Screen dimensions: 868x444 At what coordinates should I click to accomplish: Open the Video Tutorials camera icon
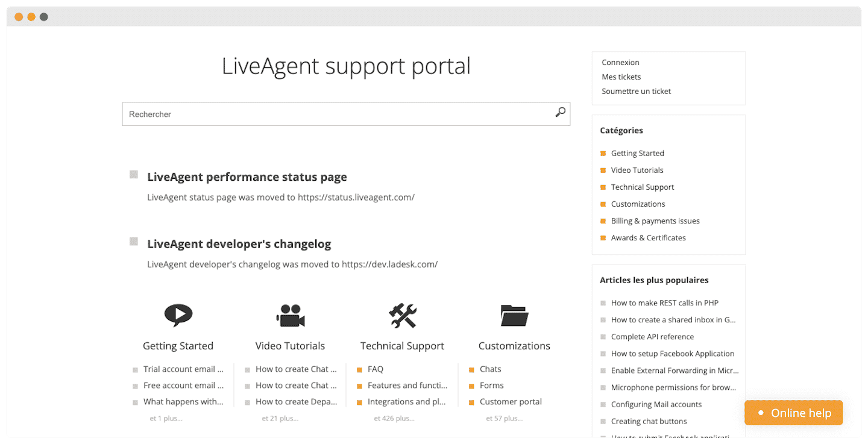click(291, 316)
